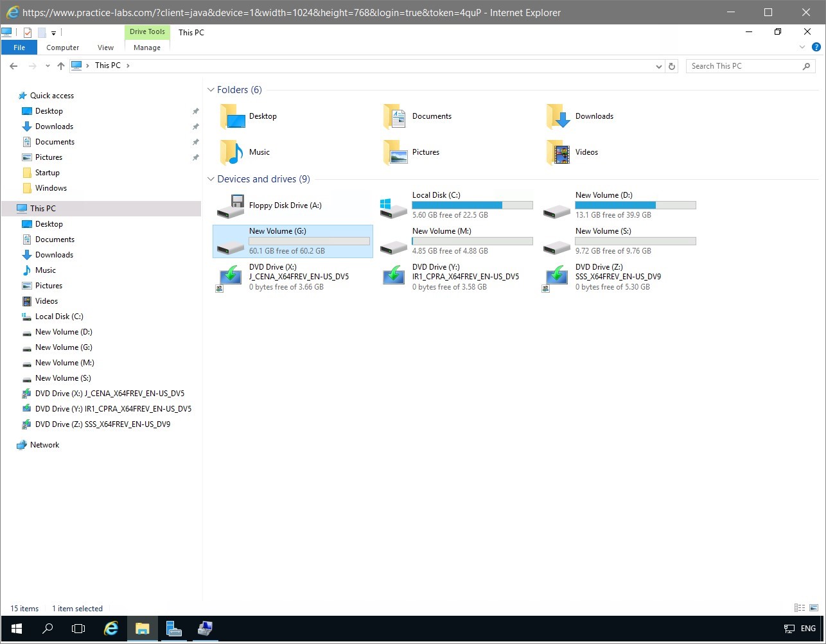
Task: Open the Floppy Disk Drive (A:) icon
Action: pos(230,206)
